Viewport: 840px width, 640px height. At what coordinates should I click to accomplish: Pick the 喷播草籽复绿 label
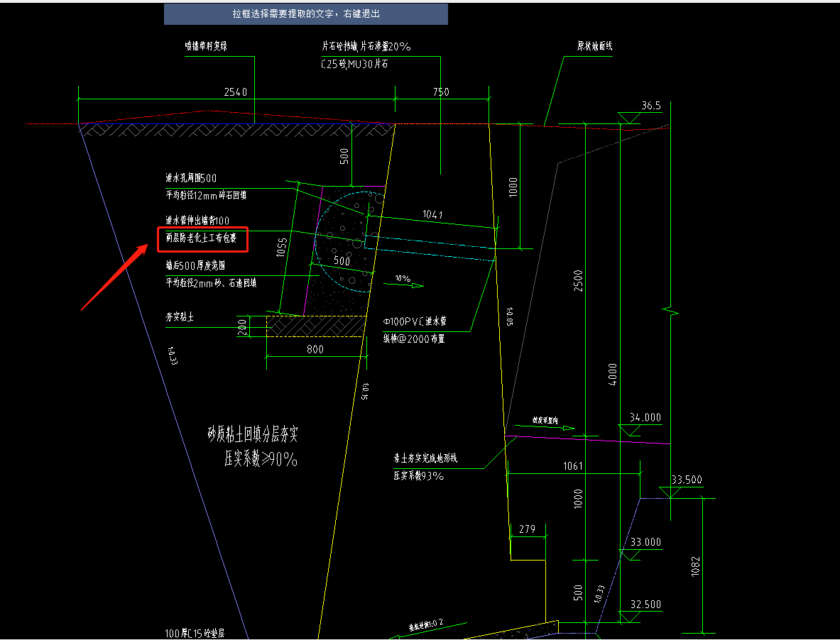(x=206, y=46)
